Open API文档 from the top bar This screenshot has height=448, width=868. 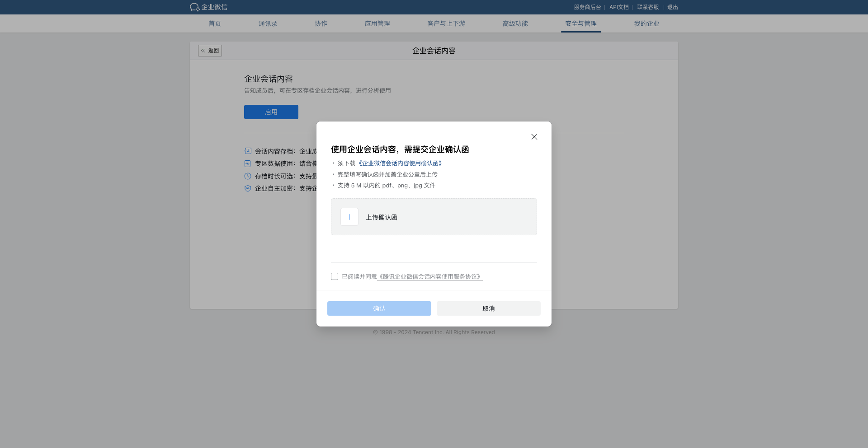click(x=618, y=7)
